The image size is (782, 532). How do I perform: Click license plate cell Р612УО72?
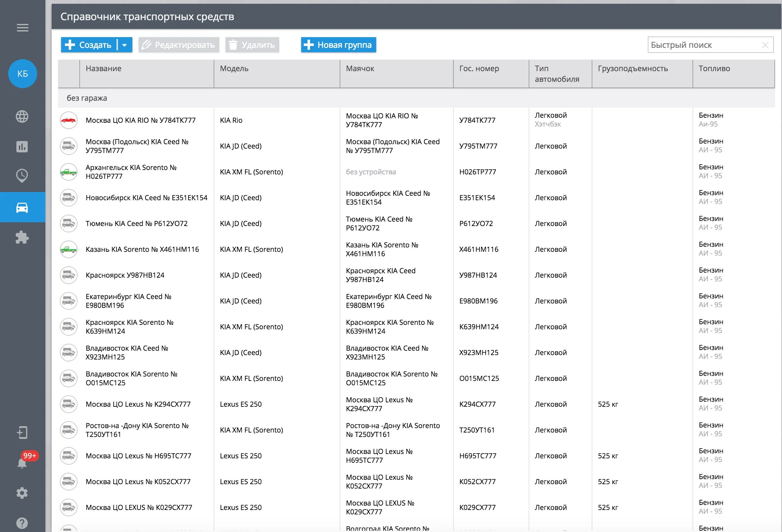(476, 224)
